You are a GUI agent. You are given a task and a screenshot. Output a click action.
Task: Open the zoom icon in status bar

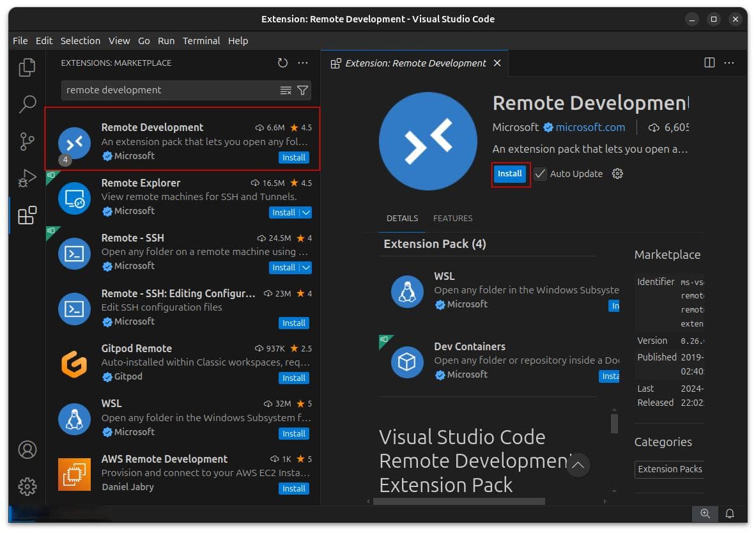click(x=705, y=514)
